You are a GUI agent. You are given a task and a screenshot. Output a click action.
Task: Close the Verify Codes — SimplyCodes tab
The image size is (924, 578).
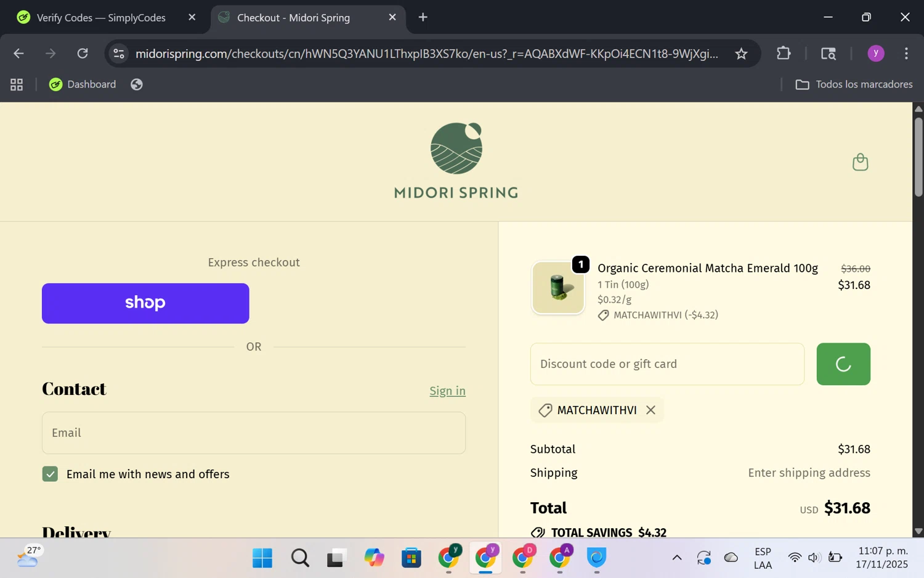(192, 17)
